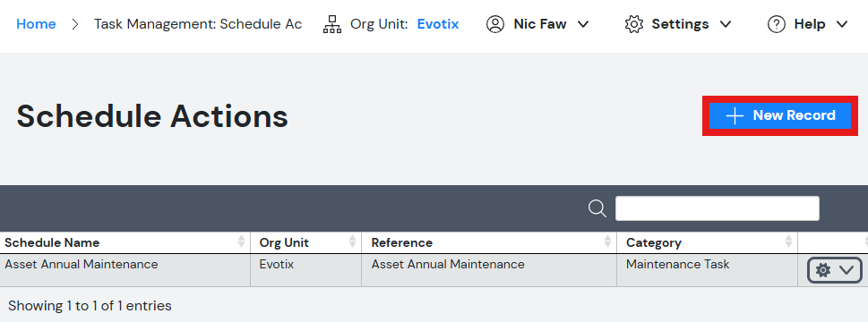The image size is (868, 322).
Task: Open the Nic Faw user menu
Action: (551, 24)
